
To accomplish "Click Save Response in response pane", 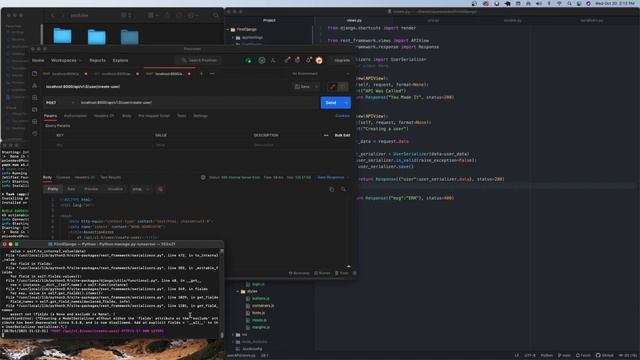I will coord(331,178).
